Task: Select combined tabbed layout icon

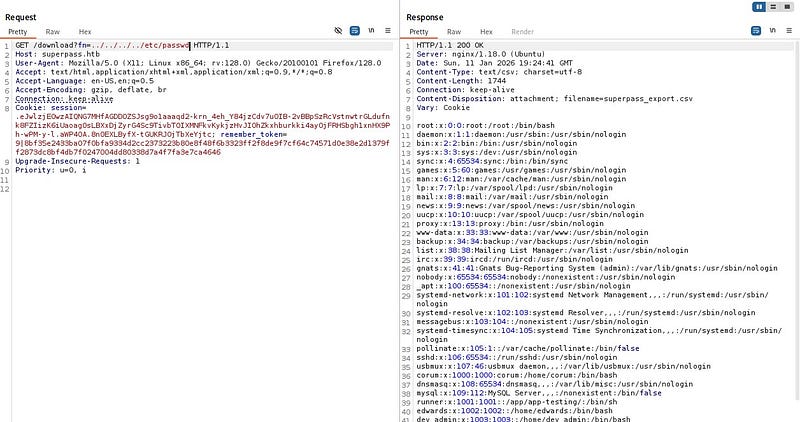Action: pos(788,6)
